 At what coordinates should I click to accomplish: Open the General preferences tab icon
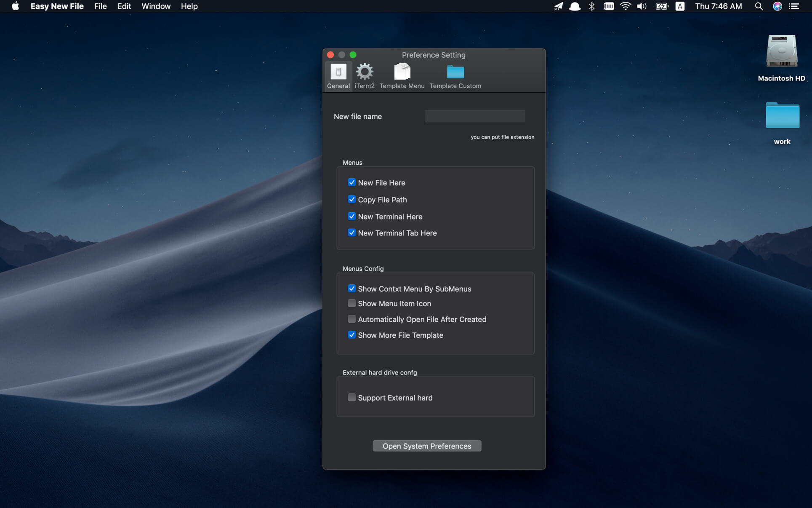pos(338,72)
